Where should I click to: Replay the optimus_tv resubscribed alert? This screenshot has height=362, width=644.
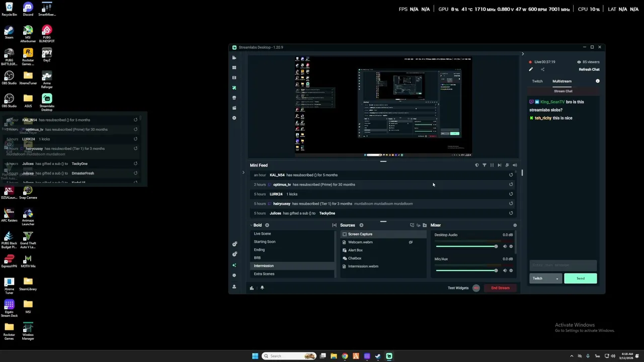point(511,185)
